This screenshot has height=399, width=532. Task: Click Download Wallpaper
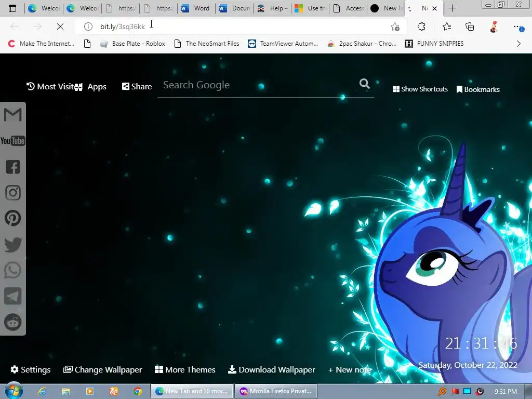coord(271,369)
